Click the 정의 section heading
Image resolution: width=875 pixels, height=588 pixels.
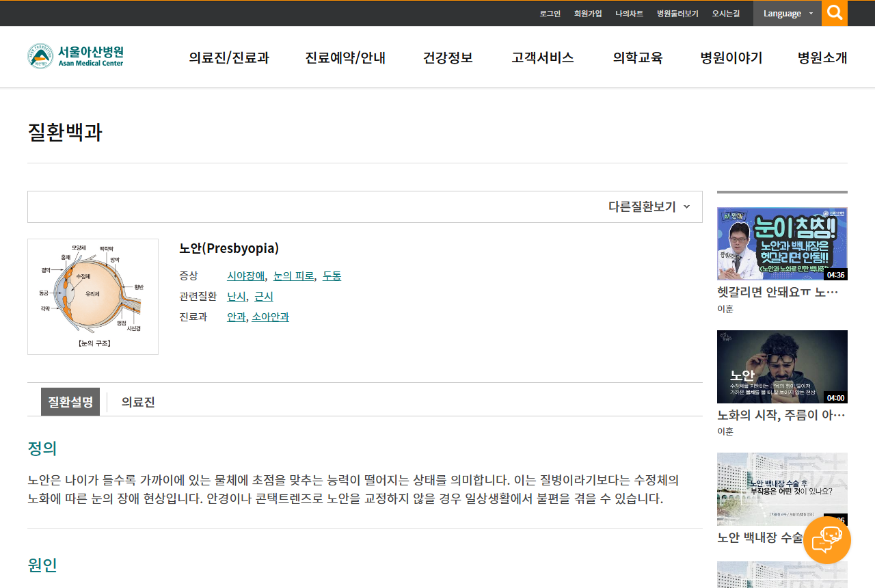tap(42, 449)
